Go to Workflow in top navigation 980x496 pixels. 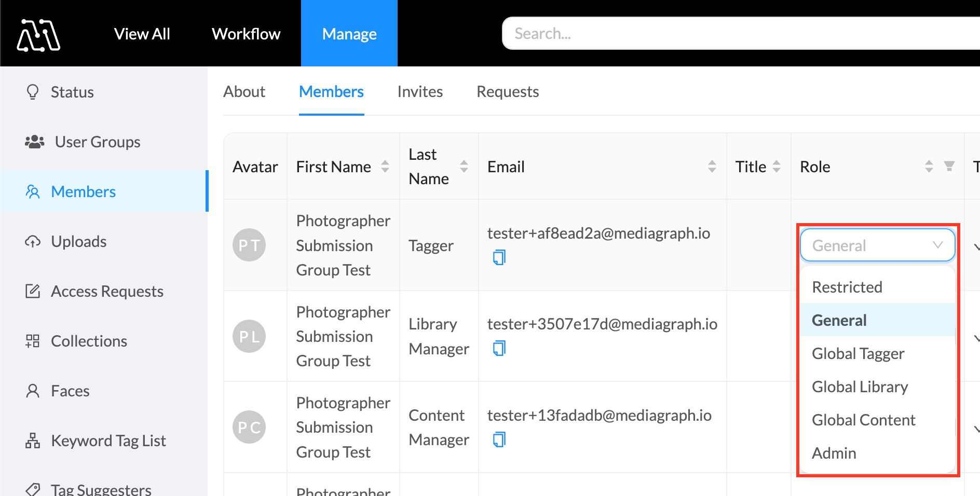(x=246, y=34)
